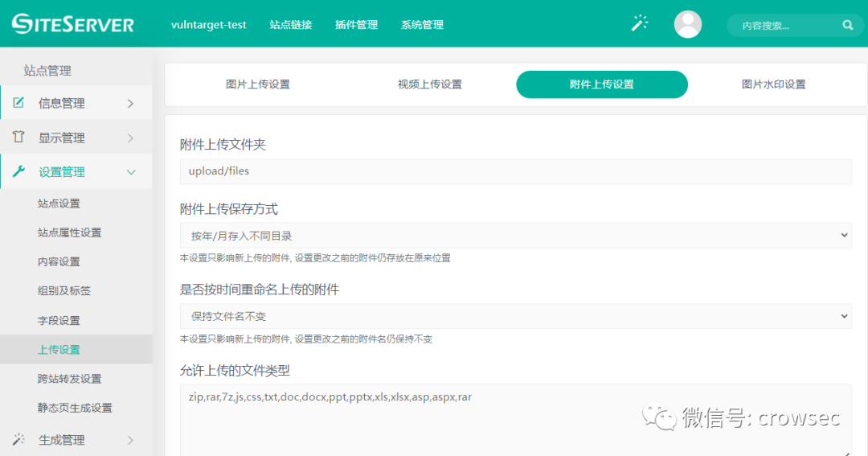Click the magic wand icon in header
Viewport: 868px width, 456px height.
[640, 23]
